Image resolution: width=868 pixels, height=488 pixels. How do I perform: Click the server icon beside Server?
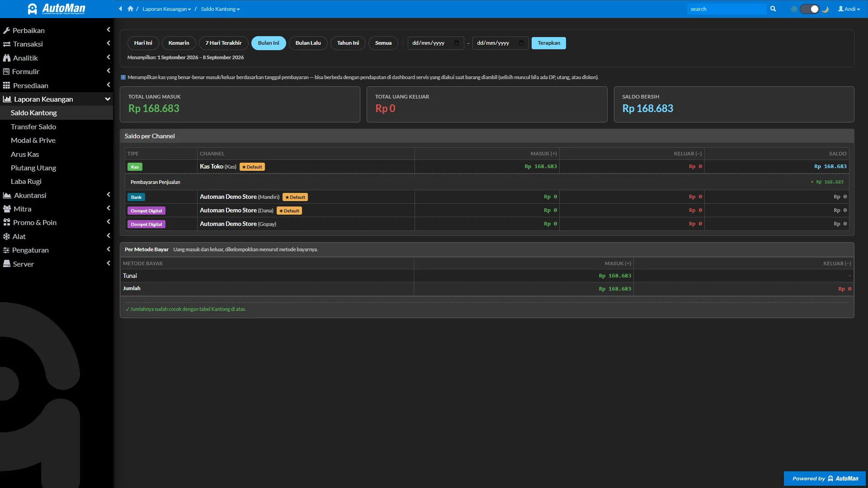pyautogui.click(x=7, y=264)
